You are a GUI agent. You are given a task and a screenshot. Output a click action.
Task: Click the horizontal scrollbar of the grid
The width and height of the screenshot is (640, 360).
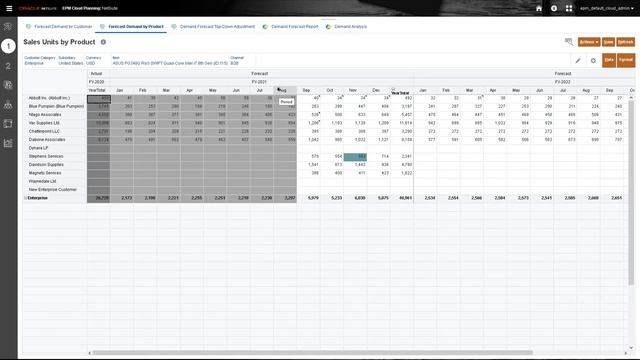coord(312,353)
